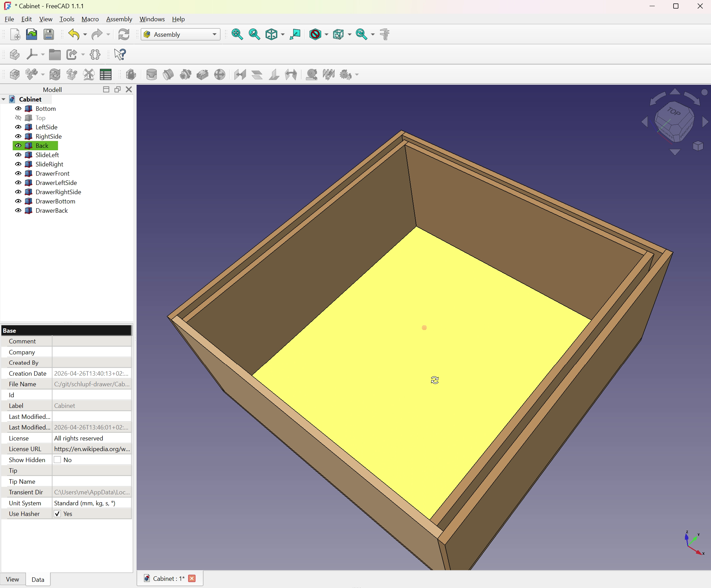Click the What's This help cursor
This screenshot has width=711, height=588.
(x=120, y=54)
